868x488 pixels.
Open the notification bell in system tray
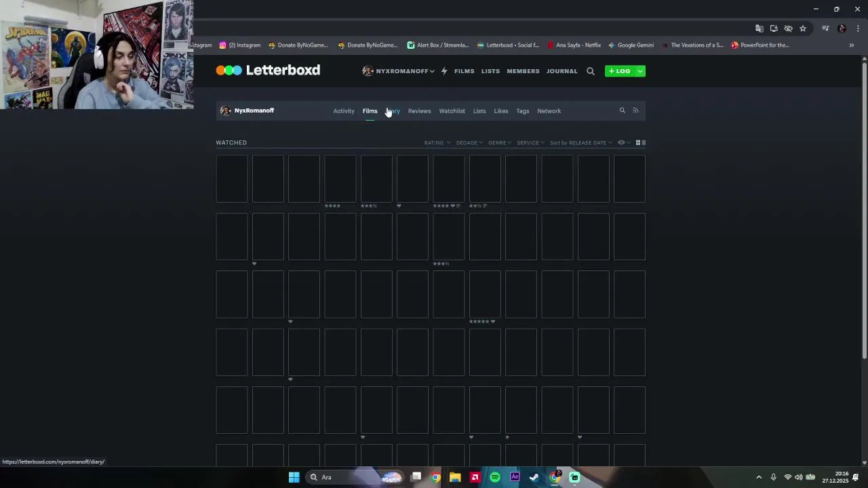856,477
